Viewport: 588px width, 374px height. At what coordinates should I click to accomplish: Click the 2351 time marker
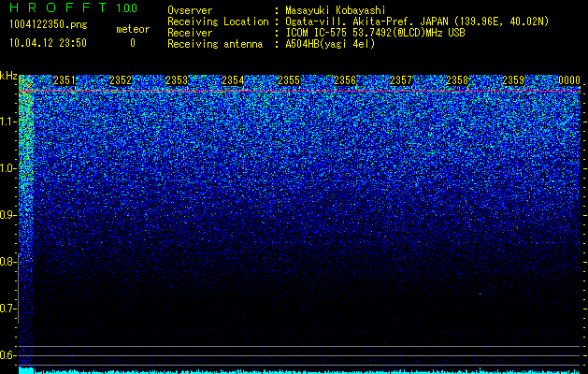tap(65, 80)
